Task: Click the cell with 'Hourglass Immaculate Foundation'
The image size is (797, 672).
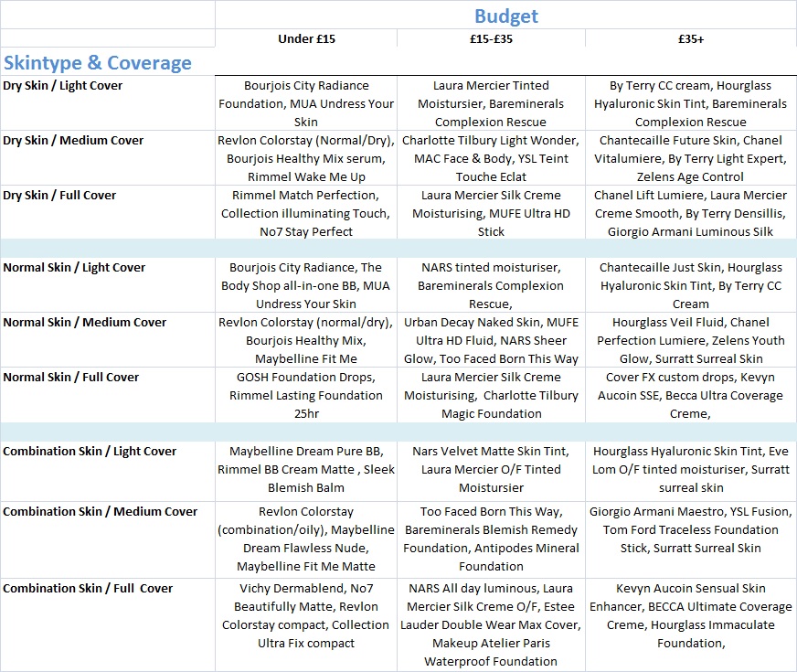Action: 691,625
